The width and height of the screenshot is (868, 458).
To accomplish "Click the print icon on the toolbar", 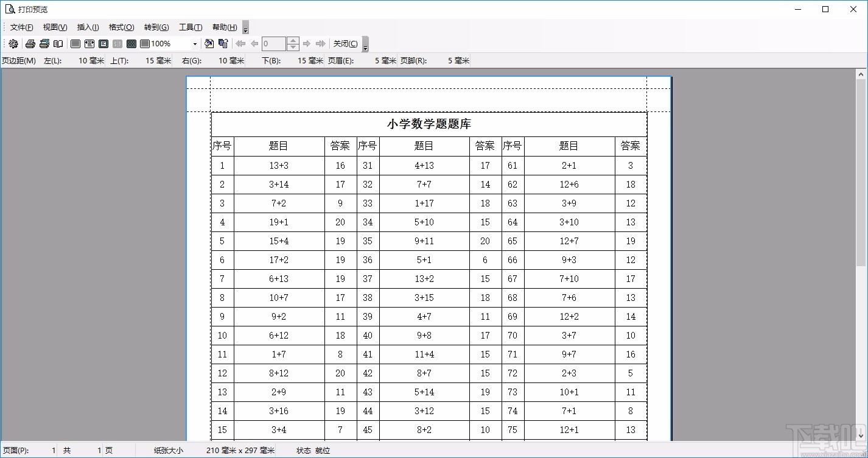I will coord(30,44).
